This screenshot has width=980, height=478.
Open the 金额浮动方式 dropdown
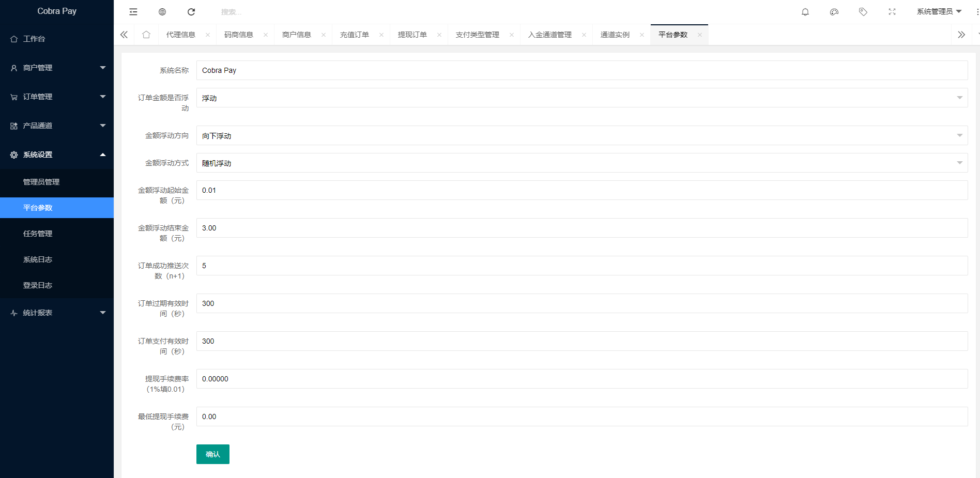coord(960,163)
